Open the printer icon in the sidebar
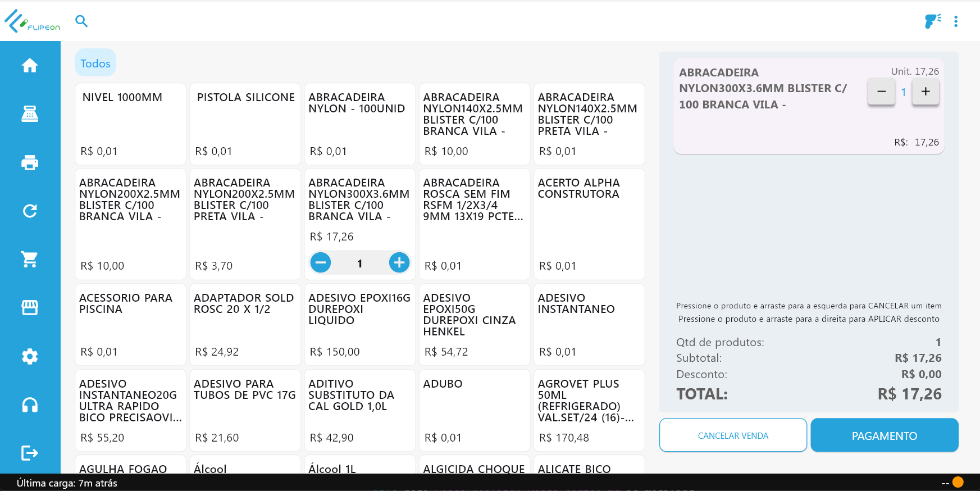Screen dimensions: 980x491 point(30,162)
